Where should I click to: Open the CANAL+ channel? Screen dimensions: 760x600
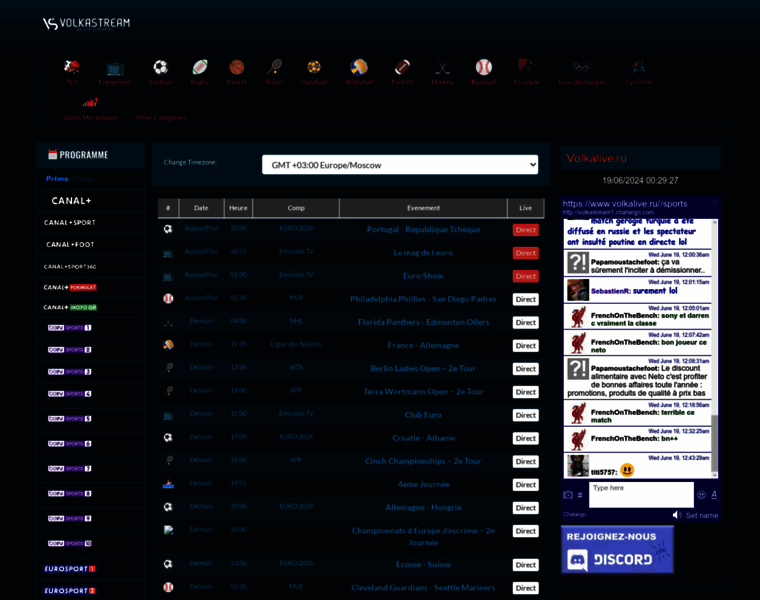71,201
